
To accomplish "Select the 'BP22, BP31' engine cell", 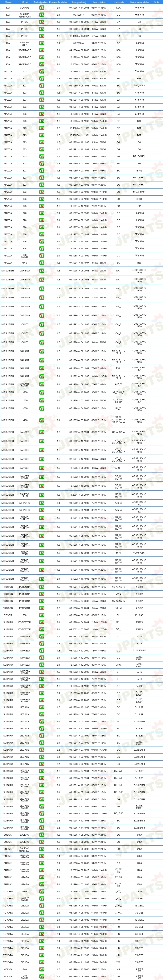I will (x=139, y=192).
